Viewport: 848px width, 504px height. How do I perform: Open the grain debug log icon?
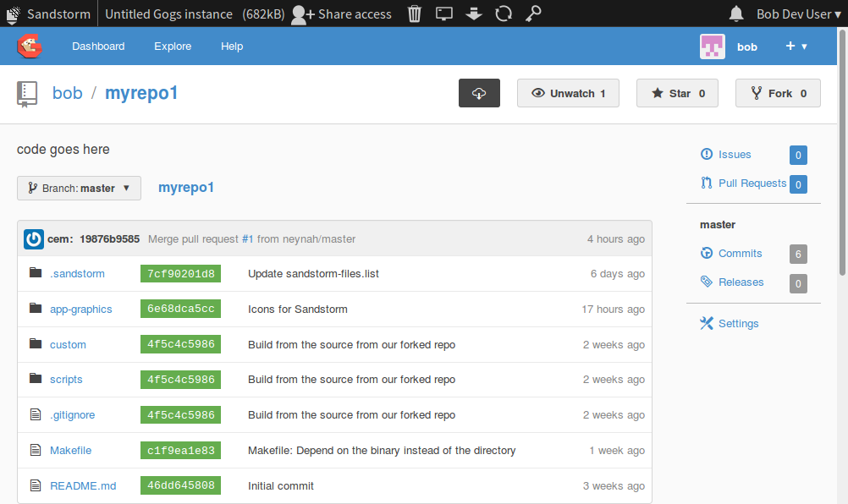(443, 14)
